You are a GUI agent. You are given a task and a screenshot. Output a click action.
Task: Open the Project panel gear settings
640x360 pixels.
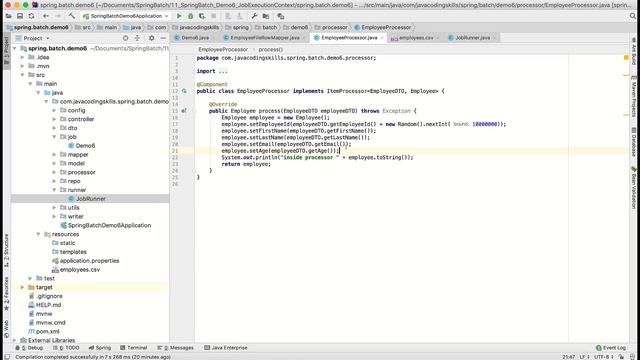[151, 38]
